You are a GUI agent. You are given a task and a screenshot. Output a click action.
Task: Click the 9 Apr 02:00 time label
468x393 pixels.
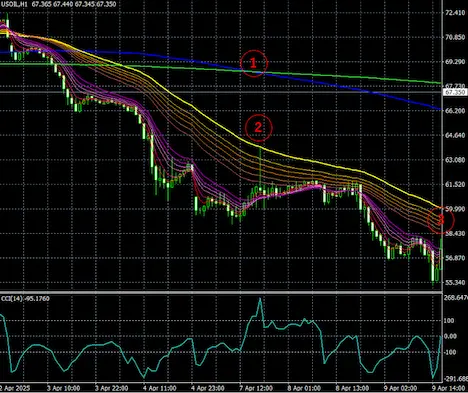coord(400,388)
